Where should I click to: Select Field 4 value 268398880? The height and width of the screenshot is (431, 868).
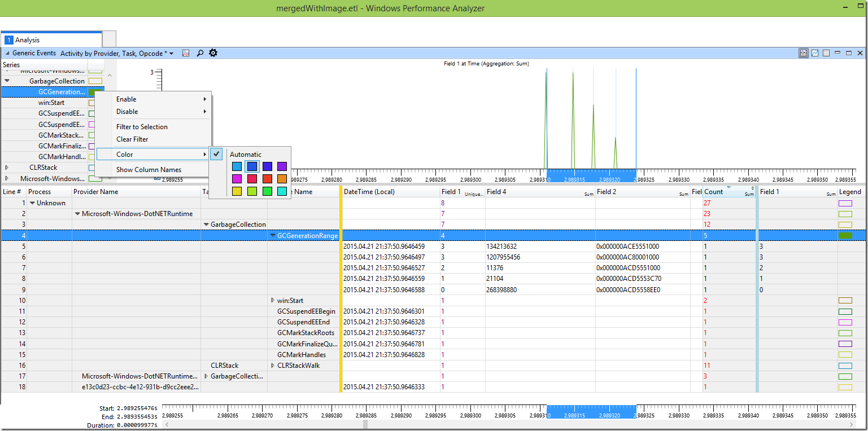540,290
